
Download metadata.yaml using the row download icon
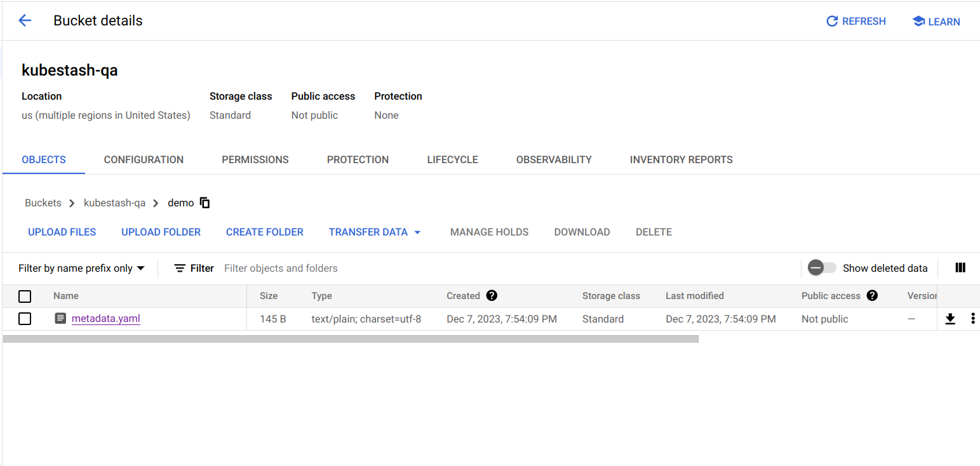pyautogui.click(x=950, y=318)
